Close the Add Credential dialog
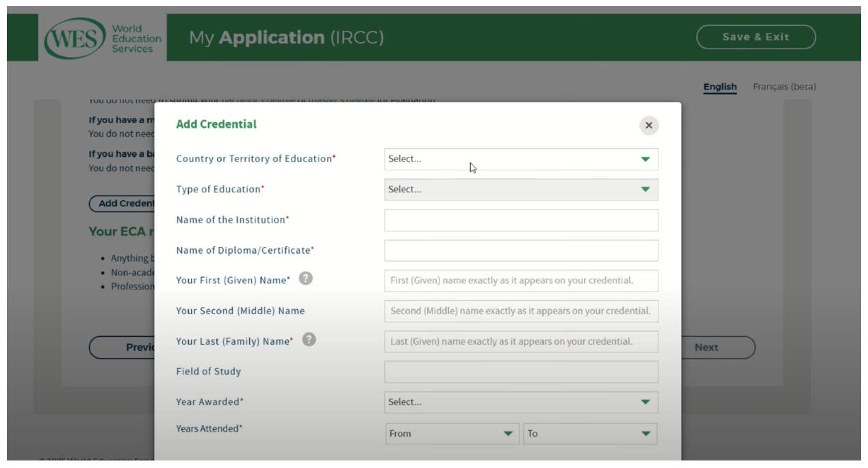Image resolution: width=868 pixels, height=468 pixels. [648, 125]
